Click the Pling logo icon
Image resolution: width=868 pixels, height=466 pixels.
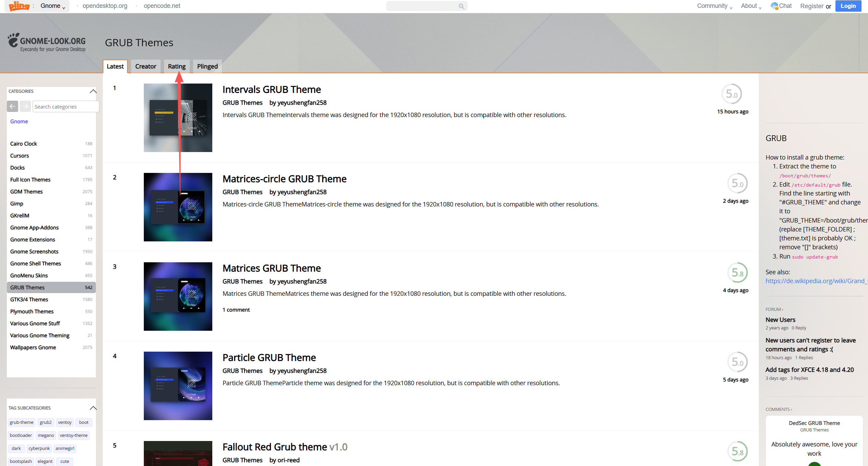point(19,6)
